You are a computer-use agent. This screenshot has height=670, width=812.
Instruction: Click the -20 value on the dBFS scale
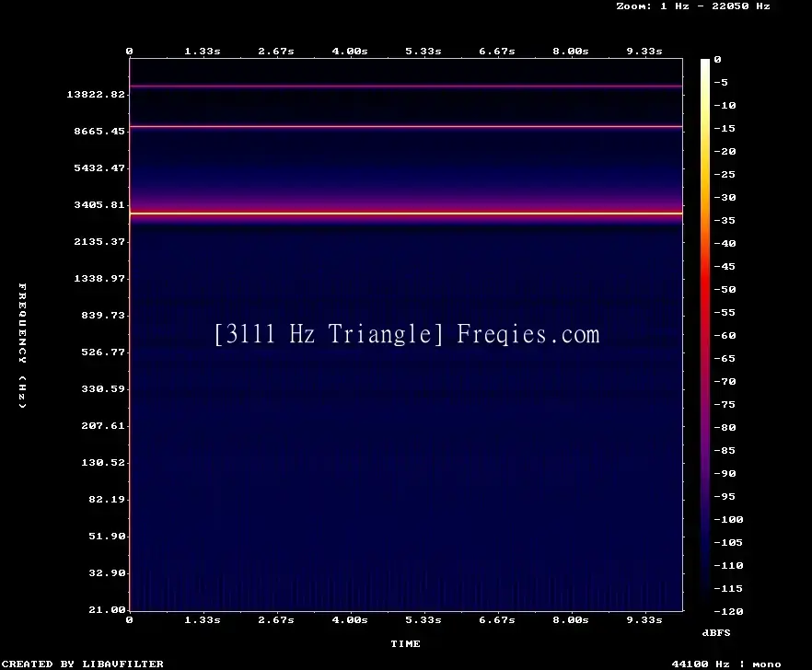pyautogui.click(x=725, y=151)
